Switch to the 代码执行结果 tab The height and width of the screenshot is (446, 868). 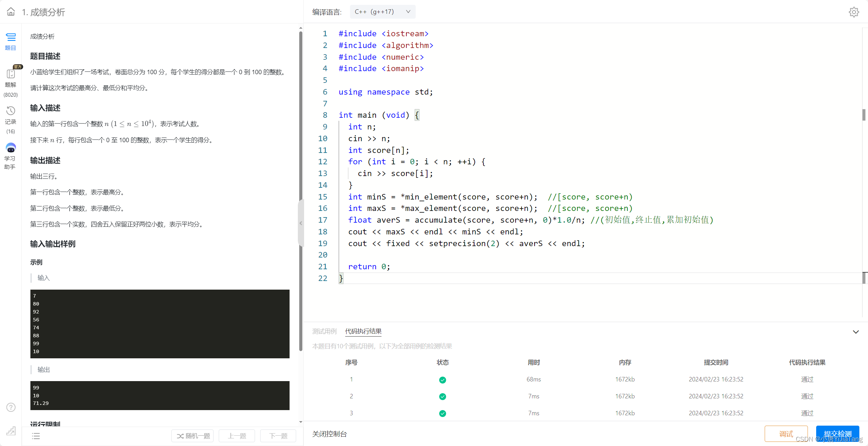(363, 331)
